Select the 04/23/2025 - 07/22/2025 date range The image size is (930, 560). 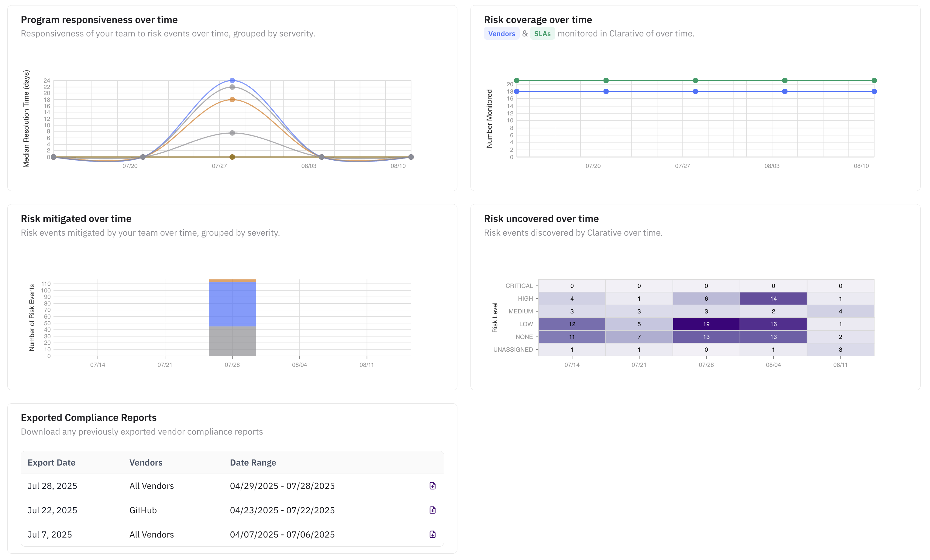[282, 510]
